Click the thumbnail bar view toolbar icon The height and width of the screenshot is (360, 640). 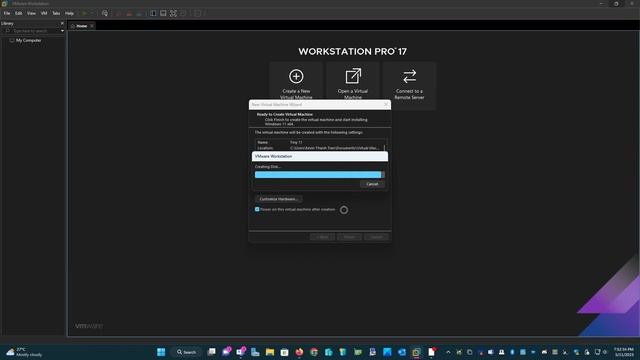[163, 13]
